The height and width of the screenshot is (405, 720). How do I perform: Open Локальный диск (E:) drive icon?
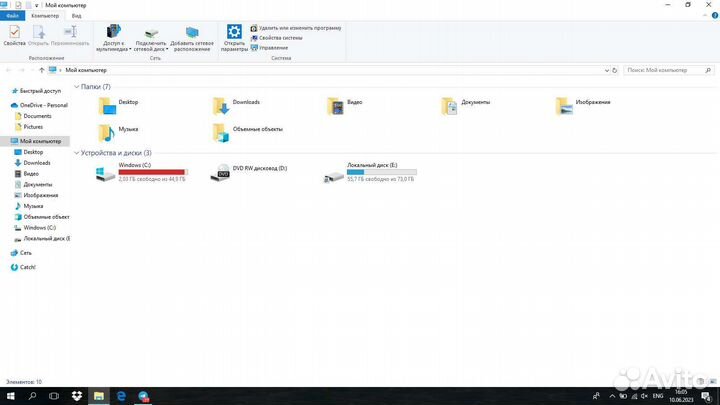pos(334,174)
